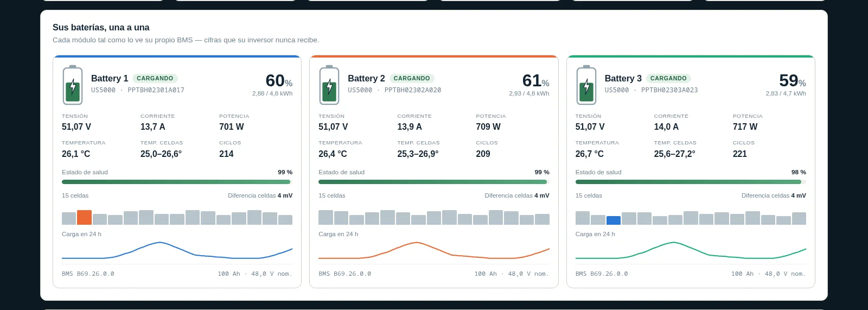Click the Battery 1 'BMS B69.26.0.0' firmware text
Image resolution: width=868 pixels, height=310 pixels.
88,274
